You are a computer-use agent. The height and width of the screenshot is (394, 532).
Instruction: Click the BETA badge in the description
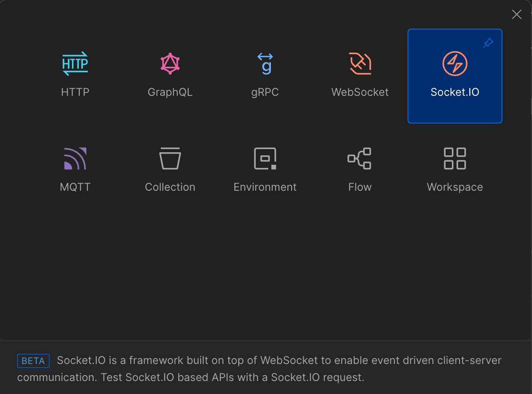(33, 361)
